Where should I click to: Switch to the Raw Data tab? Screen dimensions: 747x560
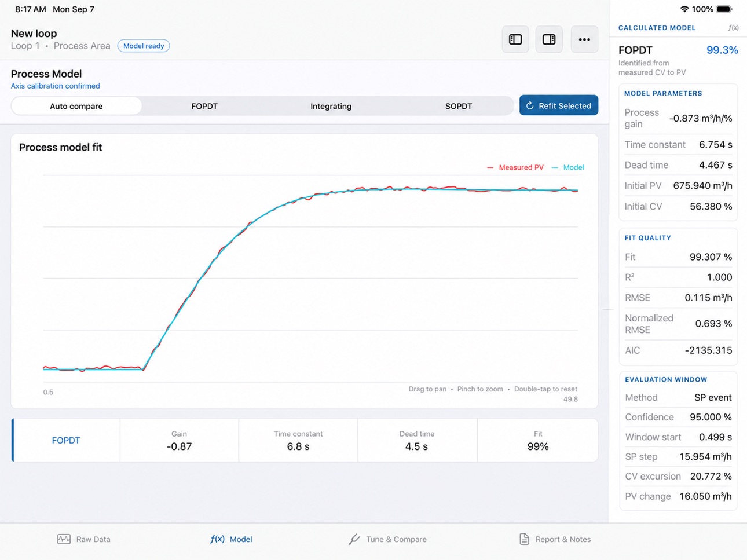(x=84, y=539)
